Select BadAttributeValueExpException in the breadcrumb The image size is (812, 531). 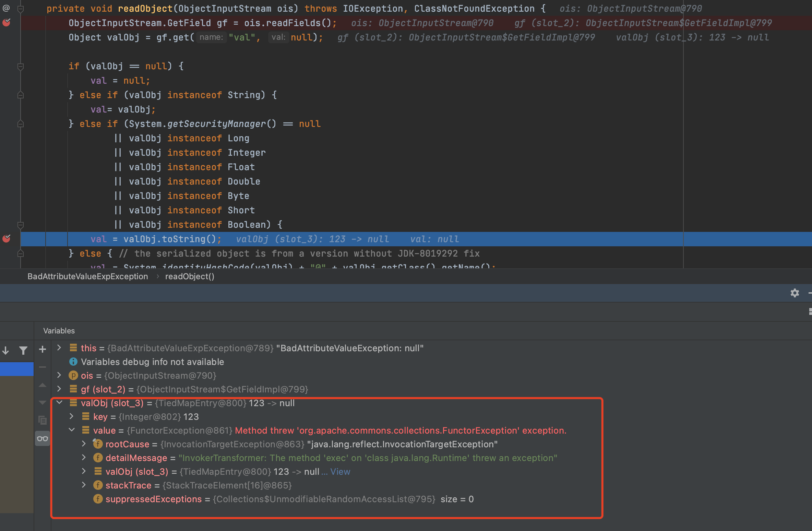coord(88,276)
